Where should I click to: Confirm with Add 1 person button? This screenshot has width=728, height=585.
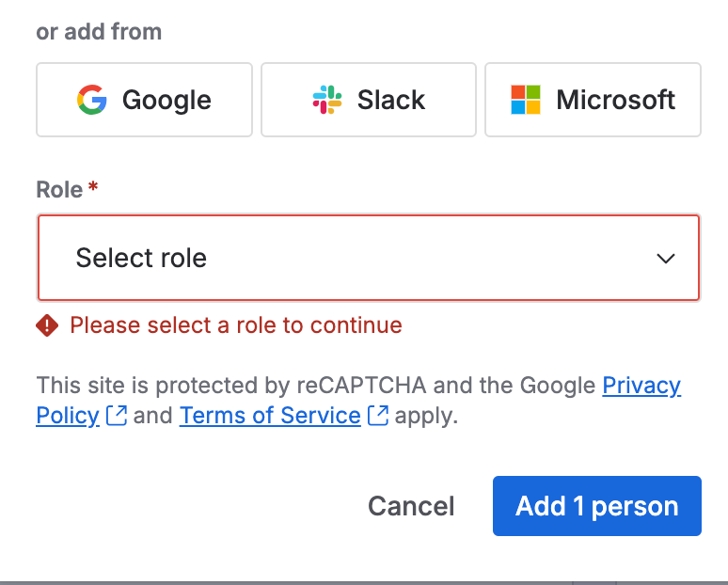596,506
